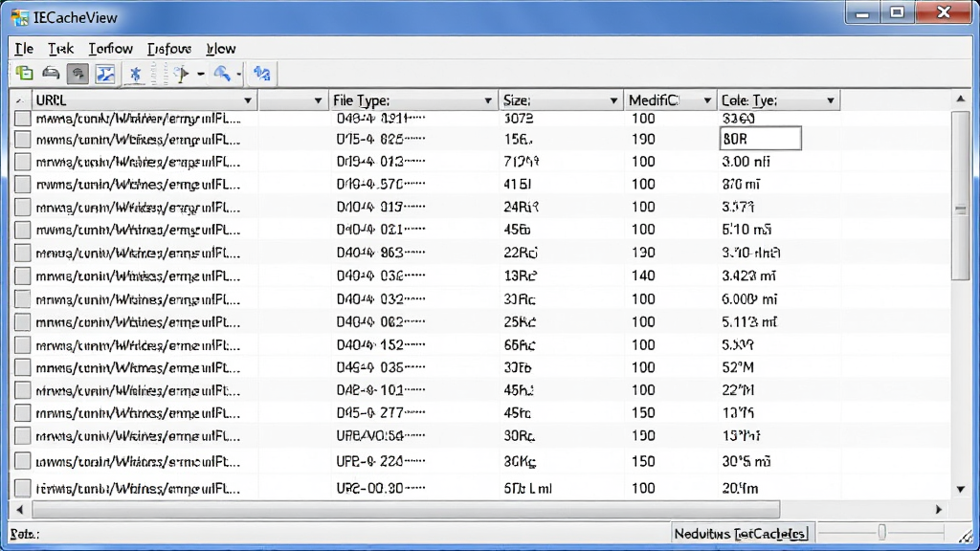
Task: Open the File Type column dropdown
Action: point(487,100)
